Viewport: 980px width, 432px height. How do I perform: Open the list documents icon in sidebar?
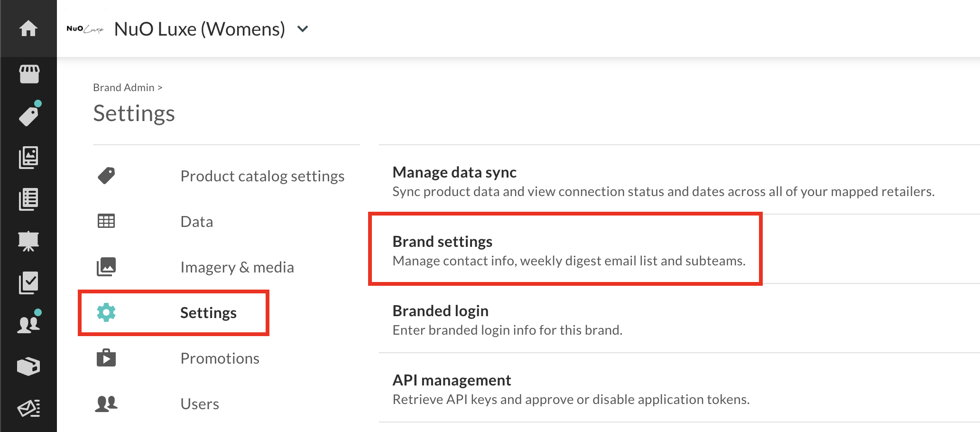tap(28, 199)
